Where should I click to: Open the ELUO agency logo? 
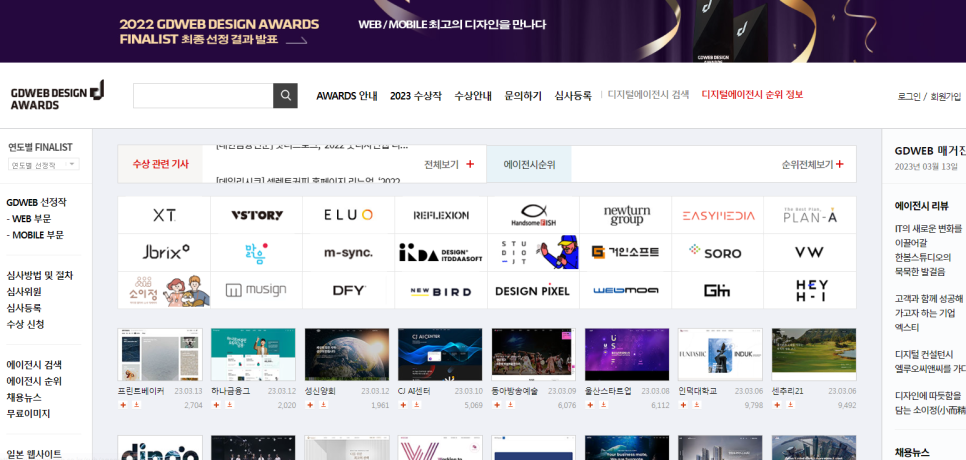pos(349,215)
